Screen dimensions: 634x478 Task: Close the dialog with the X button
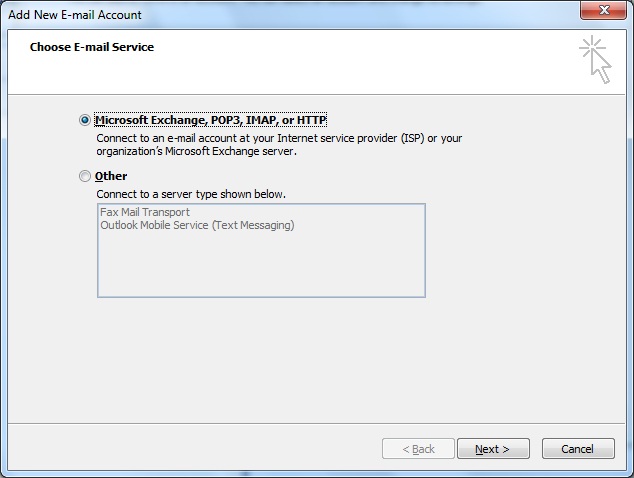pyautogui.click(x=603, y=10)
